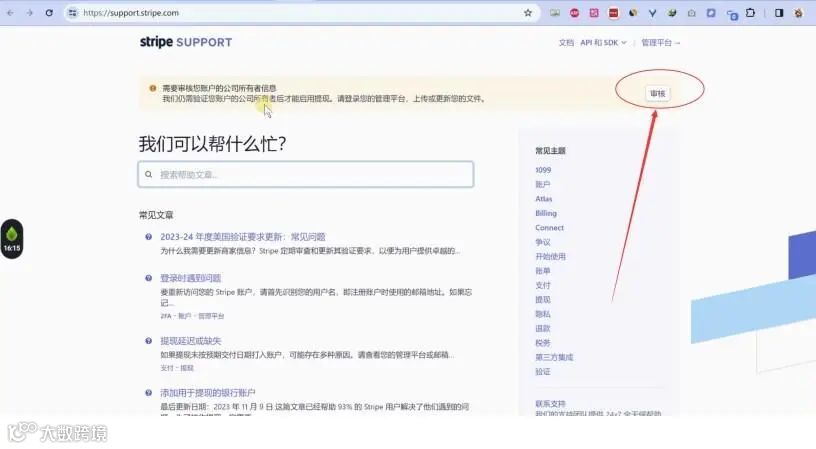The height and width of the screenshot is (449, 816).
Task: Select the 验证 topic
Action: tap(543, 371)
